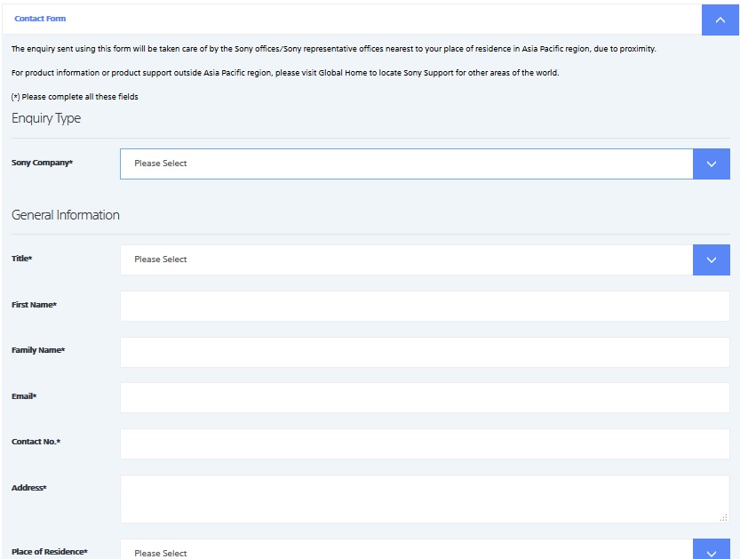
Task: Click inside the Address text area
Action: coord(424,498)
